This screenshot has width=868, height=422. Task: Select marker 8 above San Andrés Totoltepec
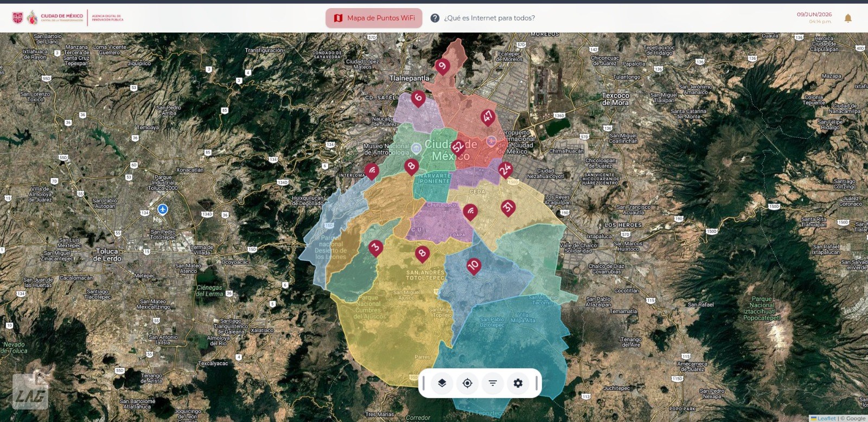(422, 254)
